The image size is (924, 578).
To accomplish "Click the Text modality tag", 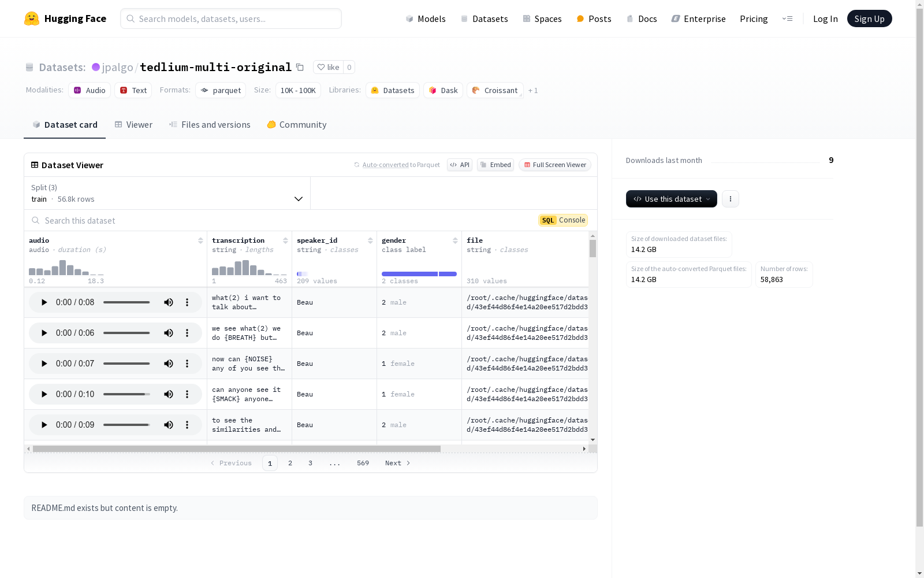I will pos(133,90).
